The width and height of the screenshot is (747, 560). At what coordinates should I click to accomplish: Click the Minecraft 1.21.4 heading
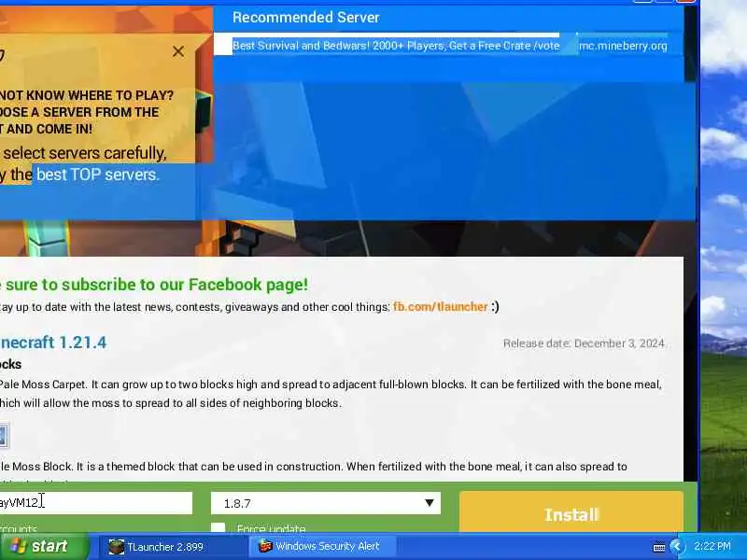click(53, 343)
